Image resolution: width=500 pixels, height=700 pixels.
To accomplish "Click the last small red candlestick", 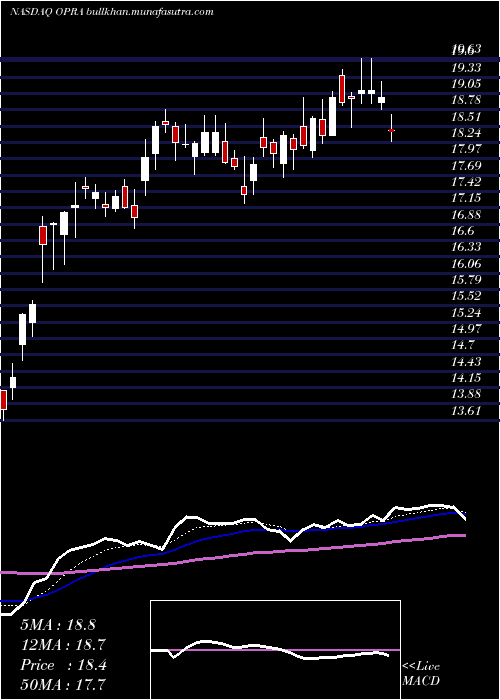I will 392,130.
